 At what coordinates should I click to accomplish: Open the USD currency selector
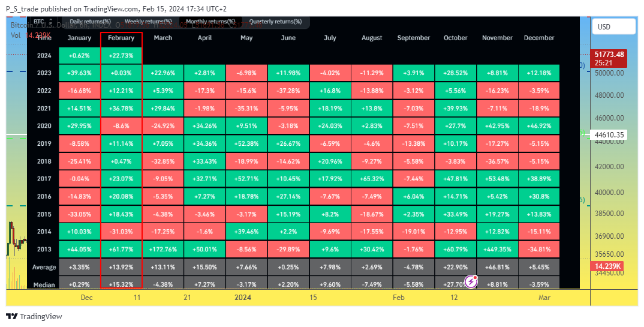613,27
